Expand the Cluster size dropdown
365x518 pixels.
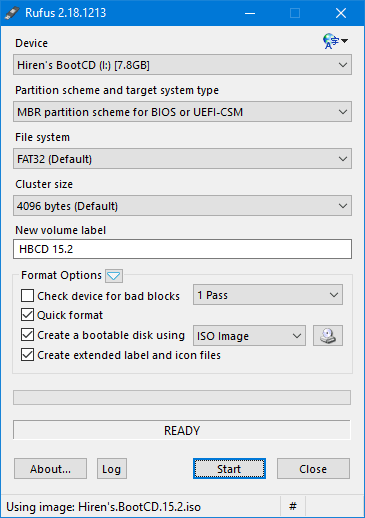coord(182,206)
